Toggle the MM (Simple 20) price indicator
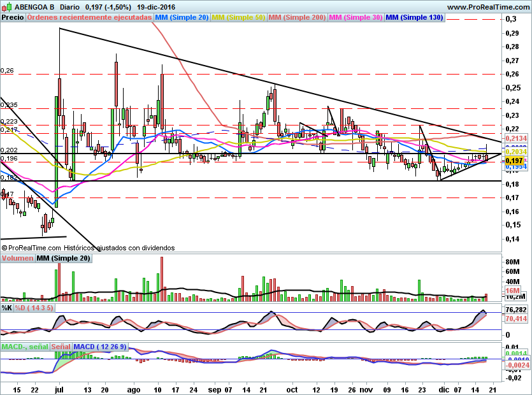This screenshot has width=532, height=395. pos(182,17)
